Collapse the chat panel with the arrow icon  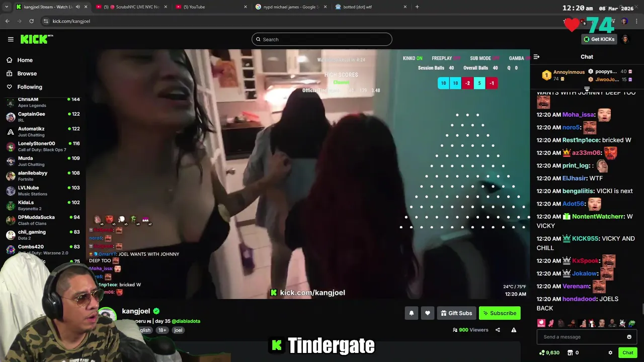(536, 57)
